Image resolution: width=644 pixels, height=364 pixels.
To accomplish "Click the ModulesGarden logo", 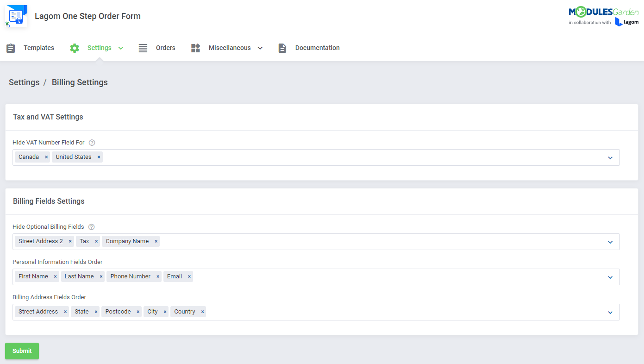I will click(603, 11).
